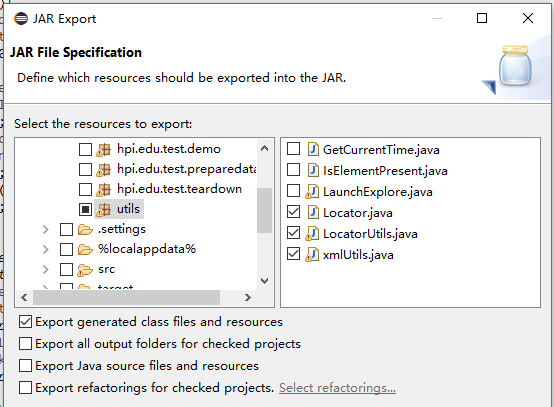Click the Locator.java file icon
This screenshot has width=554, height=407.
(313, 212)
